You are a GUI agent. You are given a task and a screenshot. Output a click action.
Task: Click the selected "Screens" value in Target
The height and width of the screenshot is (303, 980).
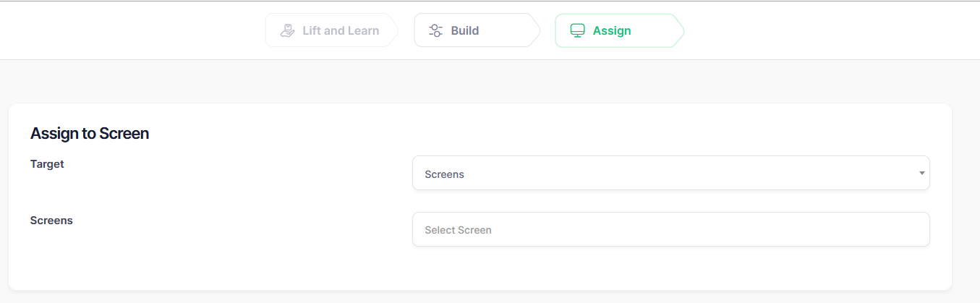(x=444, y=174)
